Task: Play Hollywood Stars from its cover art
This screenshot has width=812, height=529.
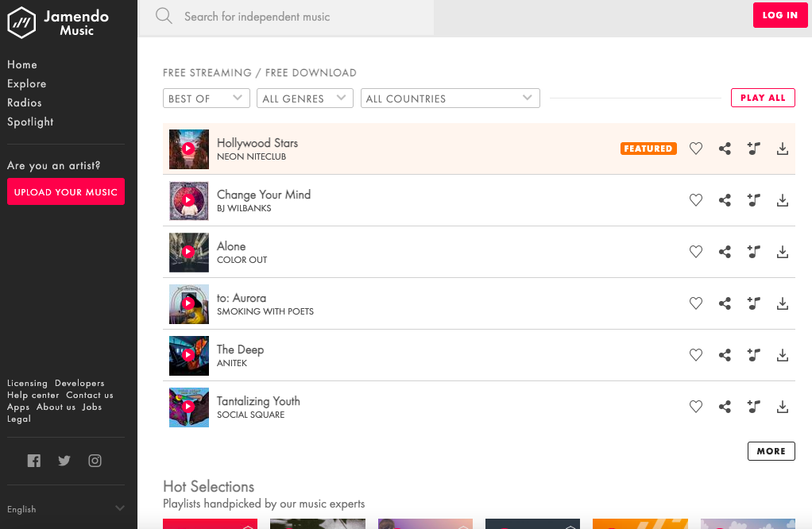Action: 189,149
